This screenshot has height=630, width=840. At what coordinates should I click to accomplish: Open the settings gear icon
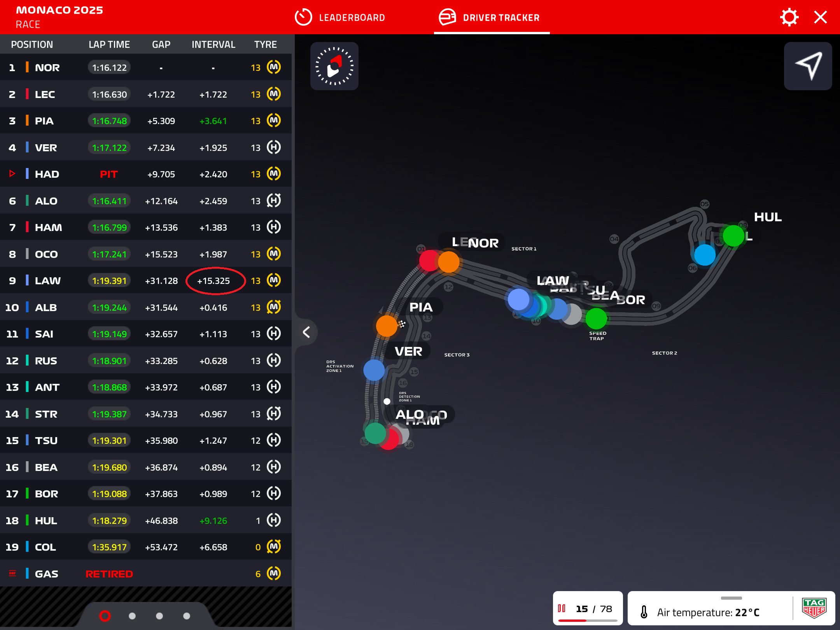pyautogui.click(x=789, y=17)
